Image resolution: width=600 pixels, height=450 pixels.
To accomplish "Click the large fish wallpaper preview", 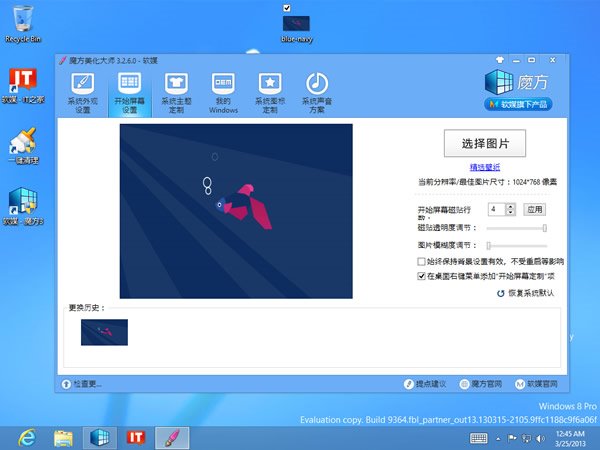I will (x=236, y=211).
